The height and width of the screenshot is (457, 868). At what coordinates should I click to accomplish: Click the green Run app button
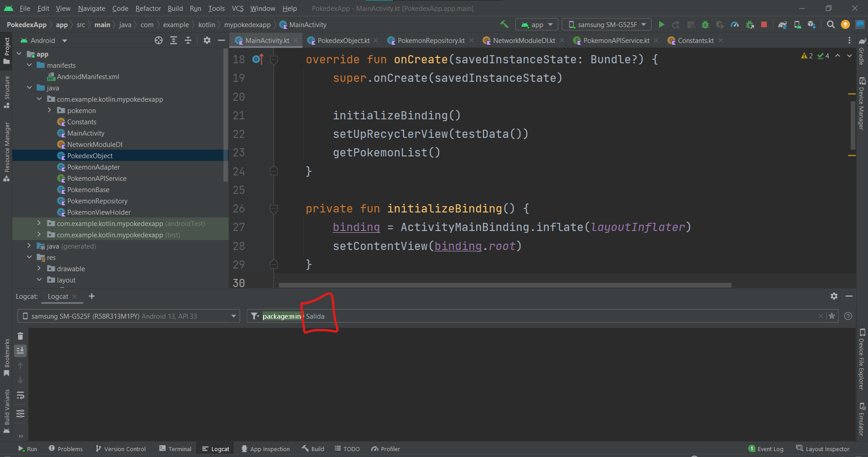661,24
